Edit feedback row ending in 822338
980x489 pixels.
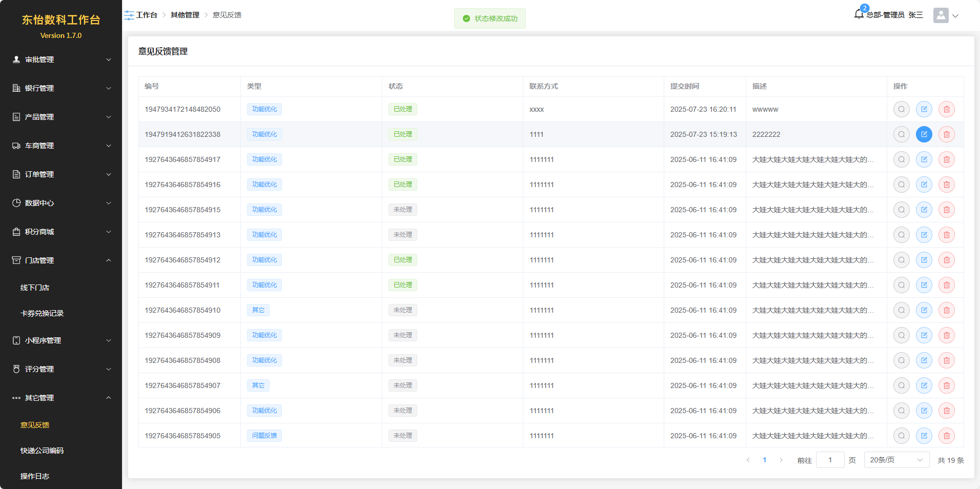[924, 134]
